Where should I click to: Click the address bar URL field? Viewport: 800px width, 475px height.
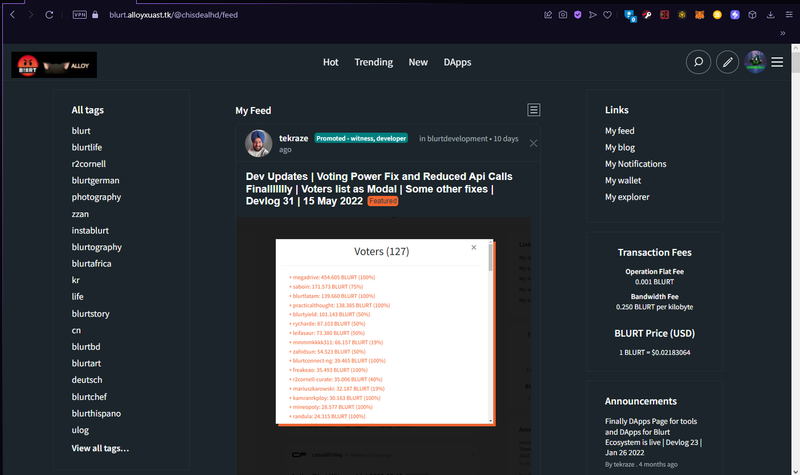click(173, 15)
